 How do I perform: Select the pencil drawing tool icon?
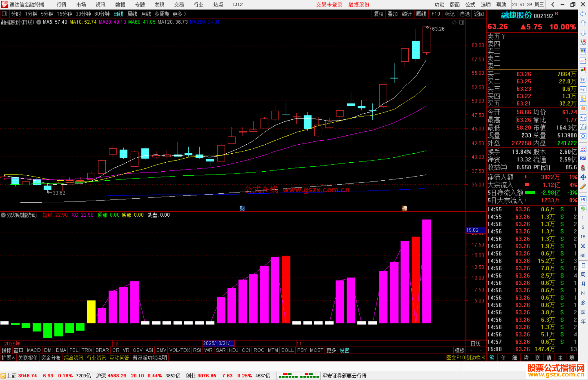pyautogui.click(x=583, y=187)
